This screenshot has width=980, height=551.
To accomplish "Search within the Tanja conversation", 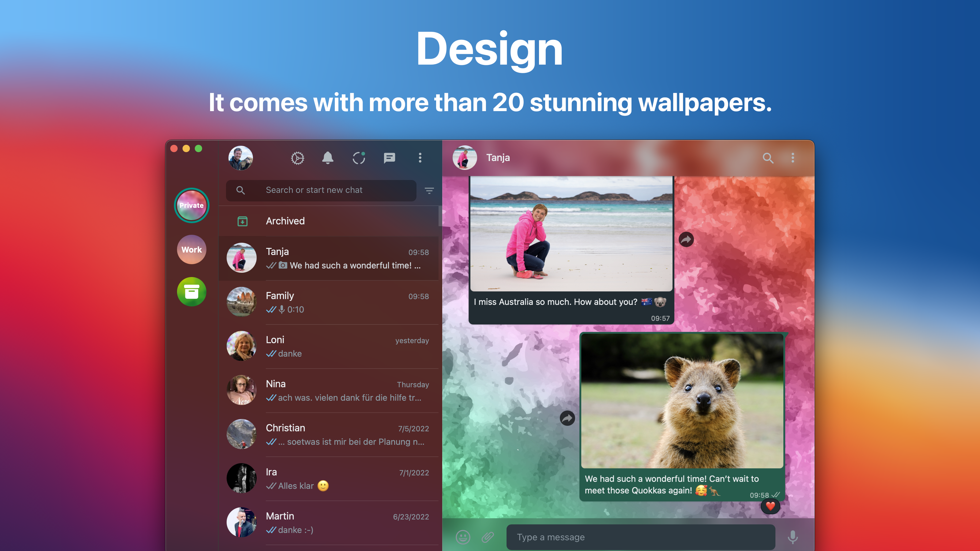I will [x=768, y=158].
